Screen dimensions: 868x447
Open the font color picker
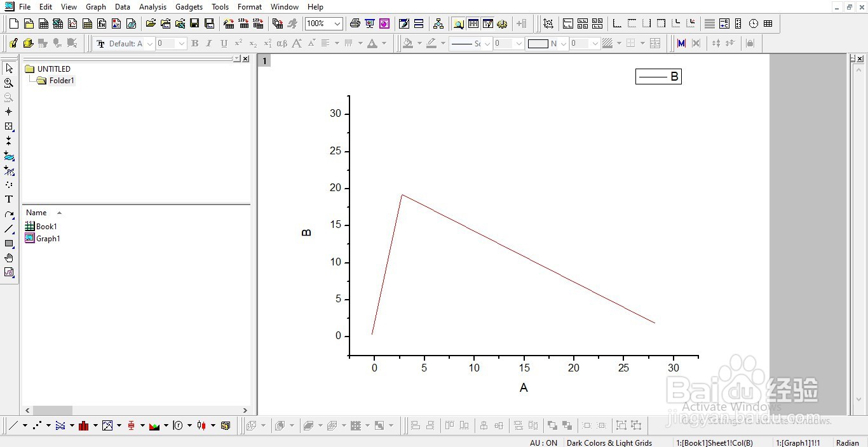pos(372,43)
